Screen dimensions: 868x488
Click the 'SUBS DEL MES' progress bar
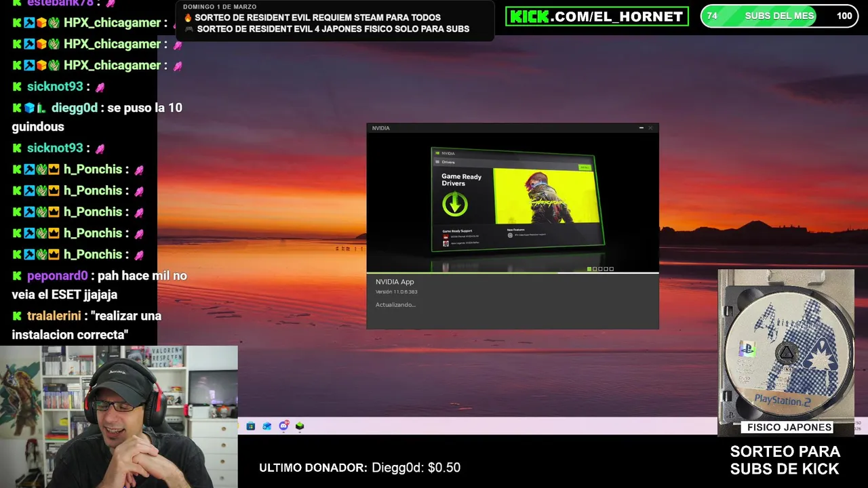coord(779,16)
